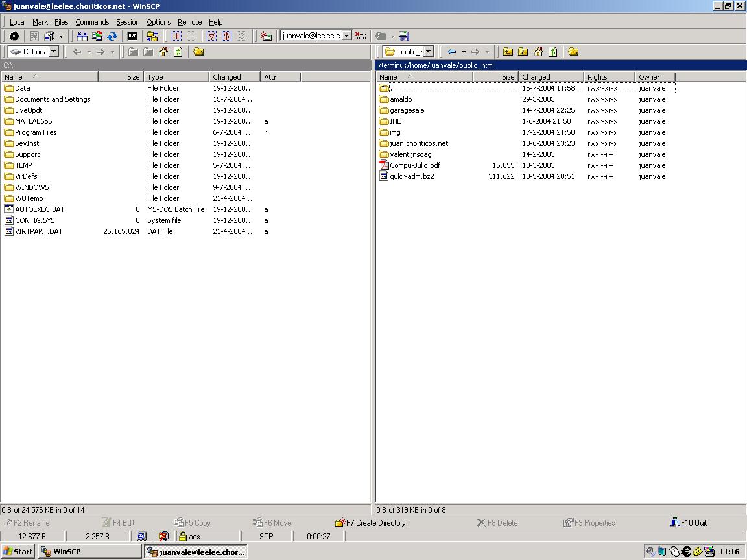
Task: Open the Files menu
Action: pos(62,22)
